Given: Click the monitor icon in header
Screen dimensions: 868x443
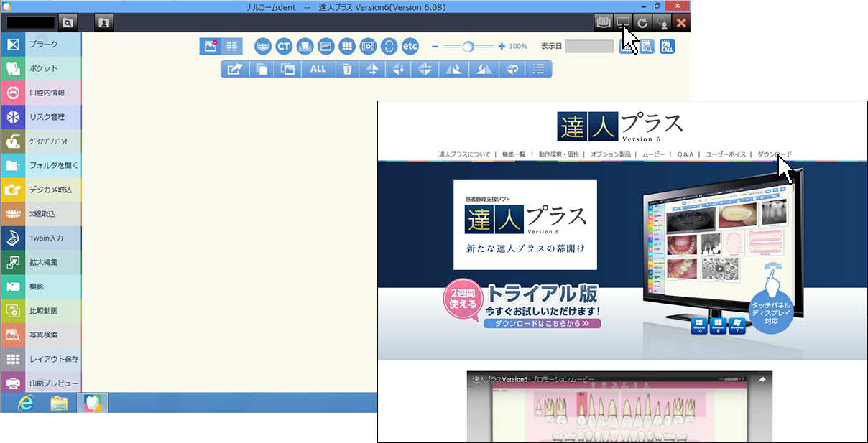Looking at the screenshot, I should tap(623, 22).
